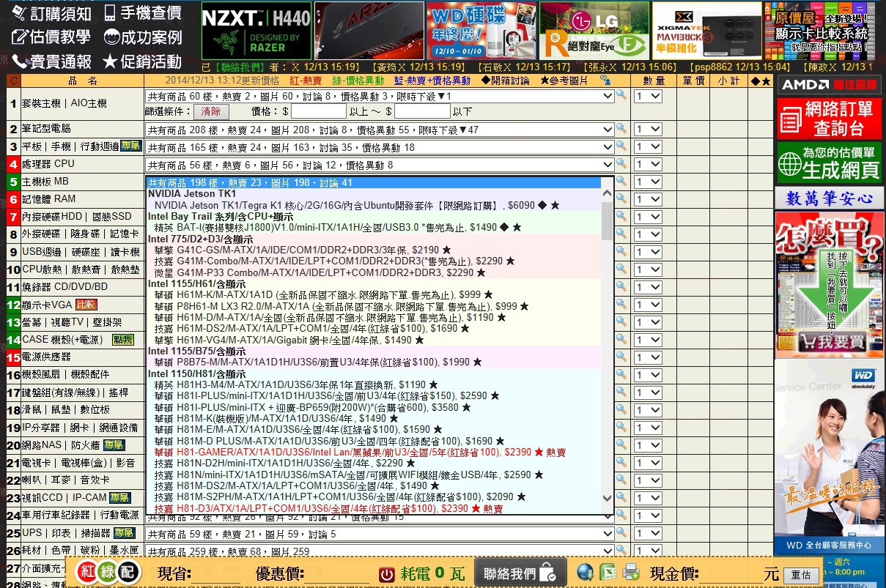The height and width of the screenshot is (588, 886).
Task: Open NZXT H440 Razer banner
Action: 256,31
